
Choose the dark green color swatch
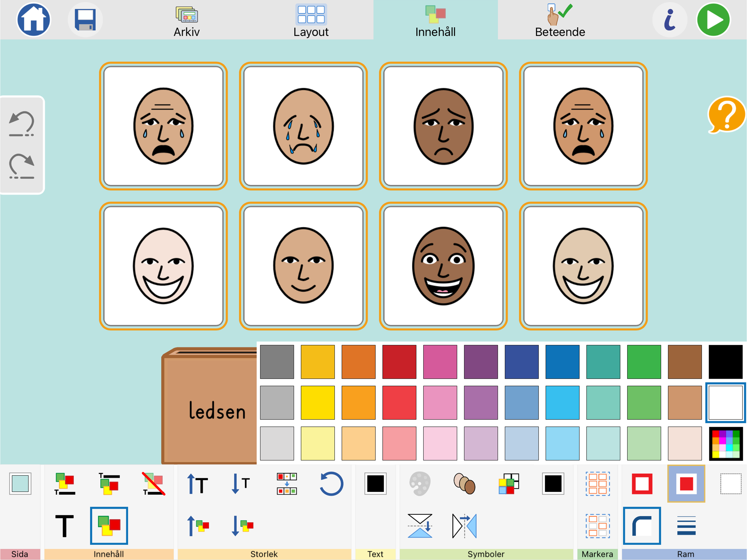[x=644, y=362]
